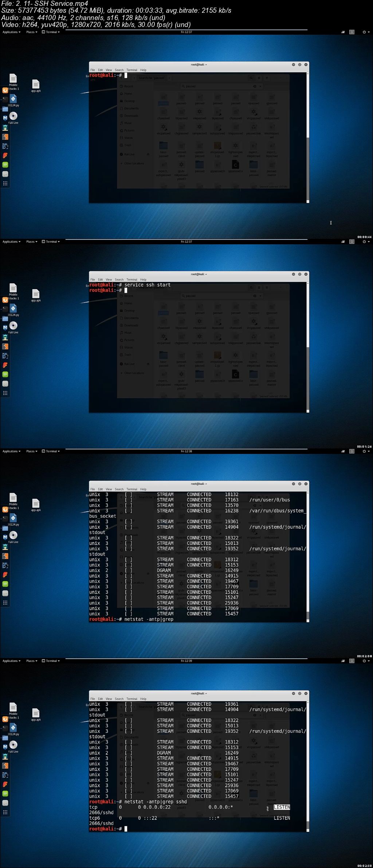Close the terminal window in frame 00:02:50
The image size is (373, 868).
point(306,693)
